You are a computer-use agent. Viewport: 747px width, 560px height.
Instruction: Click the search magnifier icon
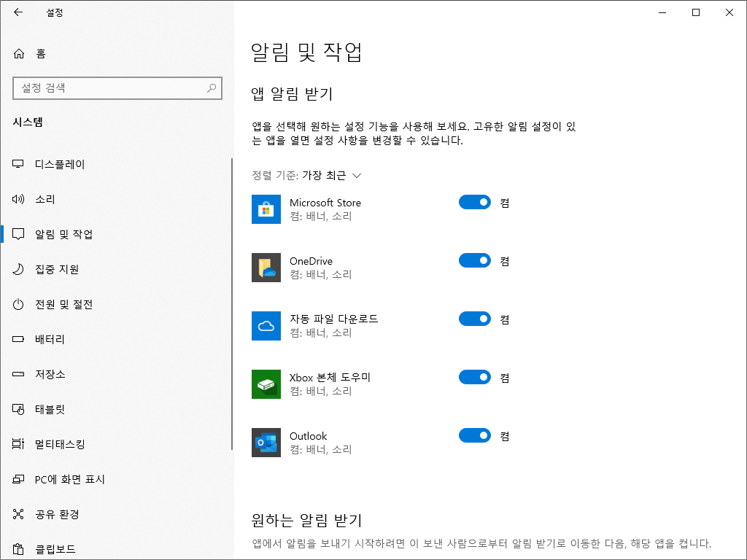coord(212,87)
